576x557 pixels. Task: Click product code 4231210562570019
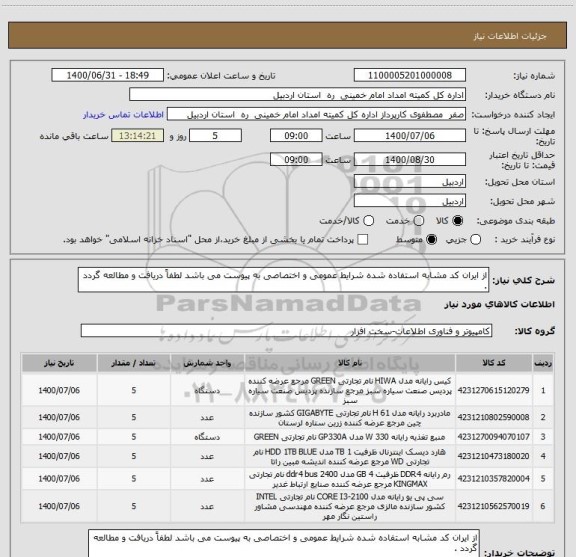pyautogui.click(x=494, y=506)
